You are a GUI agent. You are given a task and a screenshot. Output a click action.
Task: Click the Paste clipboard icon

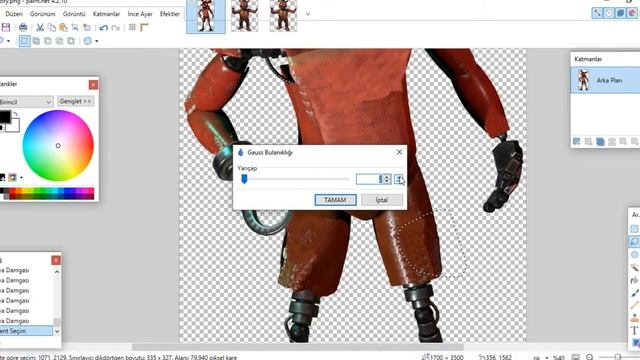pyautogui.click(x=63, y=27)
